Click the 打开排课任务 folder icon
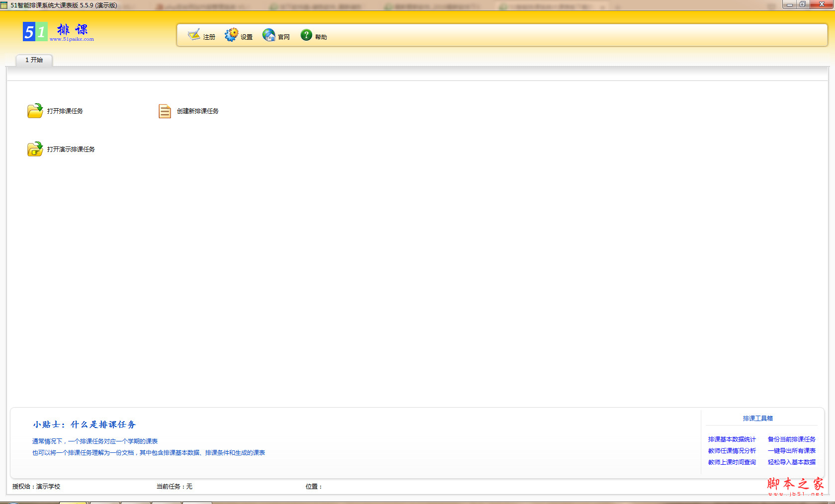The image size is (835, 504). click(35, 111)
